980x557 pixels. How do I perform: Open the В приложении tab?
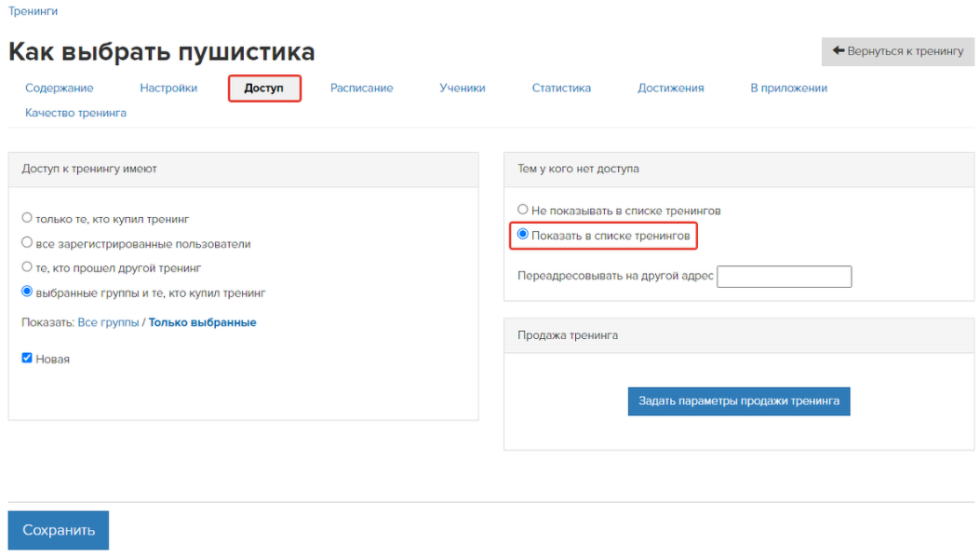(789, 88)
